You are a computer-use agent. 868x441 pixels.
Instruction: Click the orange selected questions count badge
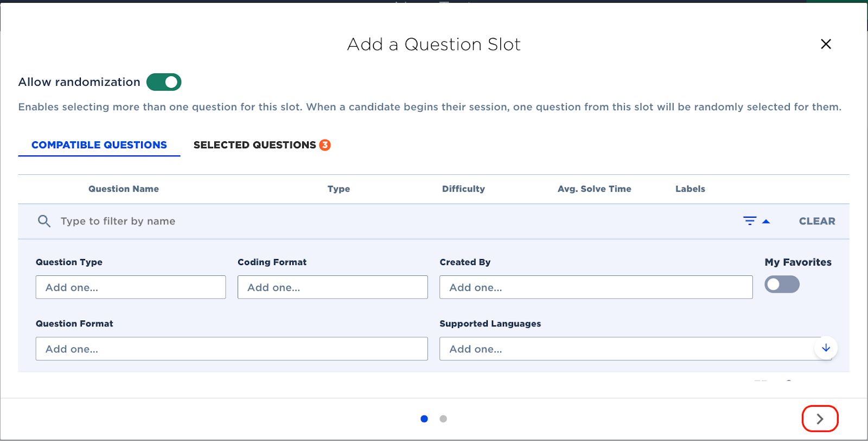click(325, 145)
